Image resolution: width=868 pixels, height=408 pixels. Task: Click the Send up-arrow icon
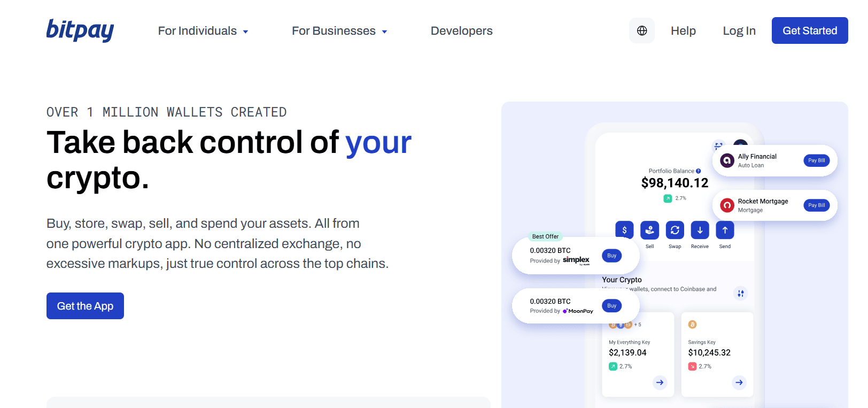pos(725,230)
